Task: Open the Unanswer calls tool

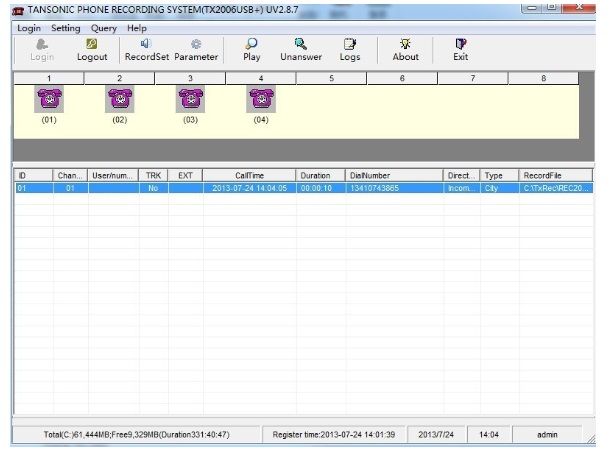Action: [301, 50]
